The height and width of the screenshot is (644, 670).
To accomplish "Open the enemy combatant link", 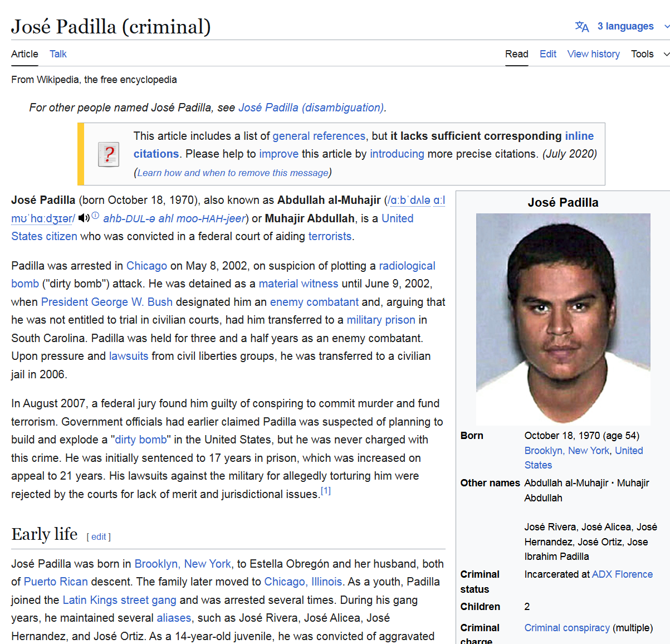I will 314,302.
